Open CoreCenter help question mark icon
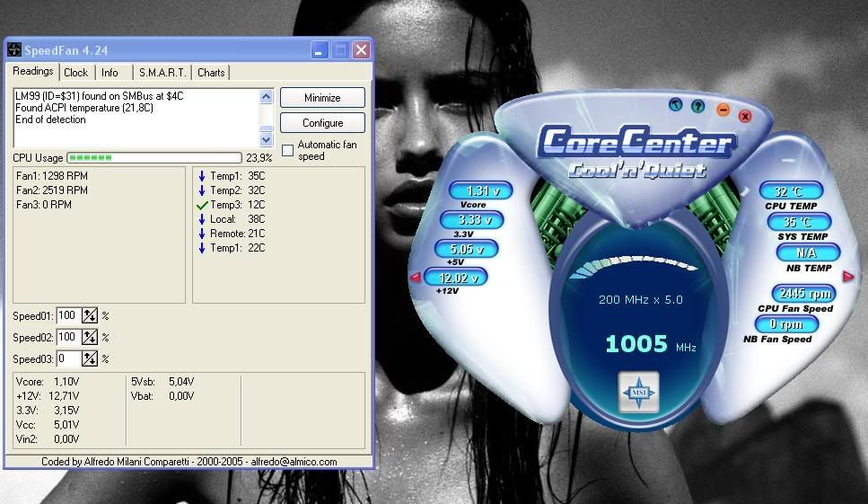This screenshot has height=504, width=868. tap(698, 105)
